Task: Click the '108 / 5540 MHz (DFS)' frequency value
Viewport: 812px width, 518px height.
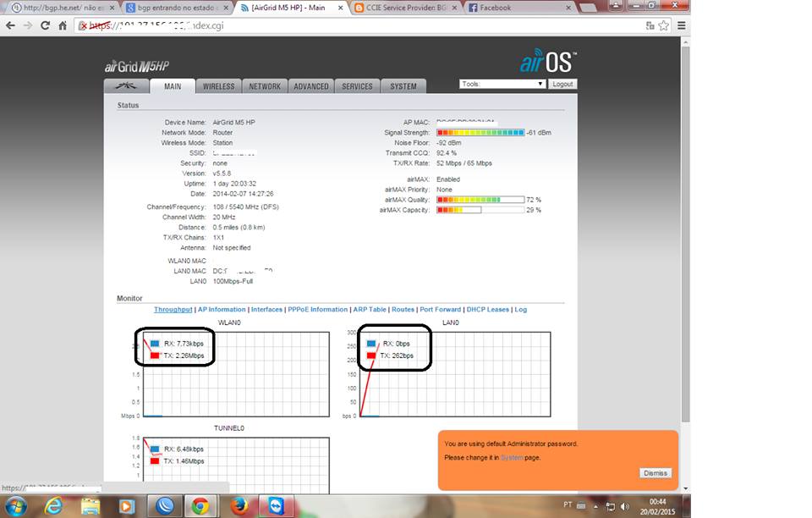Action: click(x=245, y=207)
